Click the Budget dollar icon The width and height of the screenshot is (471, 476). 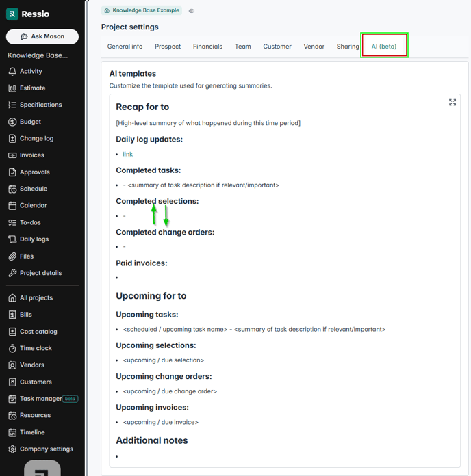(x=12, y=122)
